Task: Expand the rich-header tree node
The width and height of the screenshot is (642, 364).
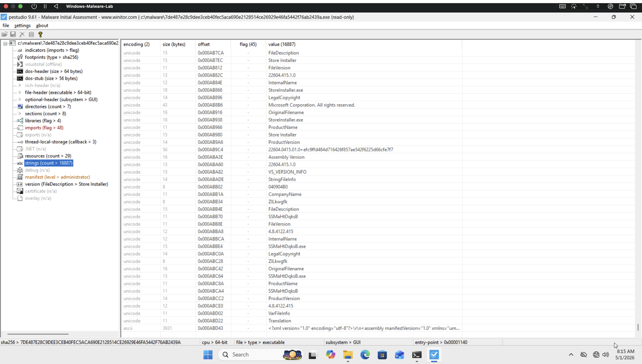Action: click(x=20, y=85)
